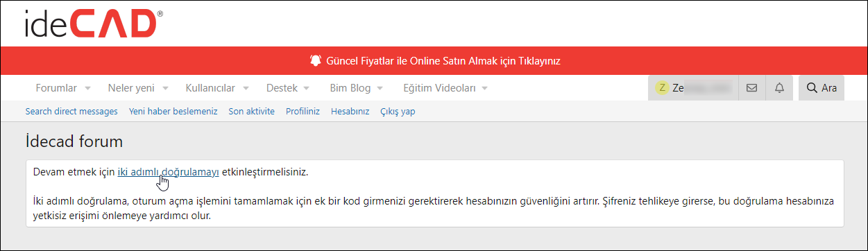Open the bell notifications icon
The height and width of the screenshot is (251, 868).
tap(779, 88)
